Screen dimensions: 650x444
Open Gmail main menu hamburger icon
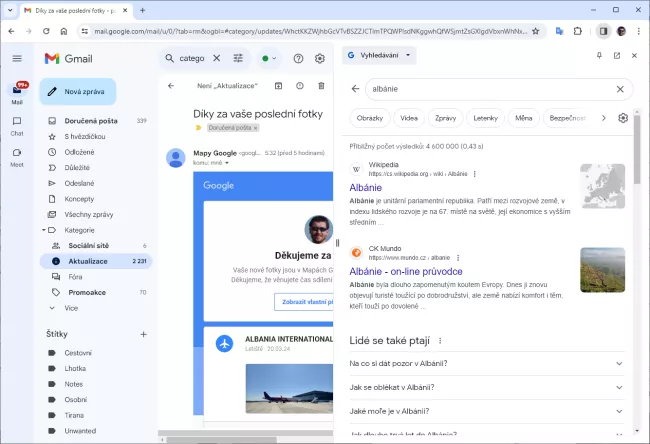[17, 58]
